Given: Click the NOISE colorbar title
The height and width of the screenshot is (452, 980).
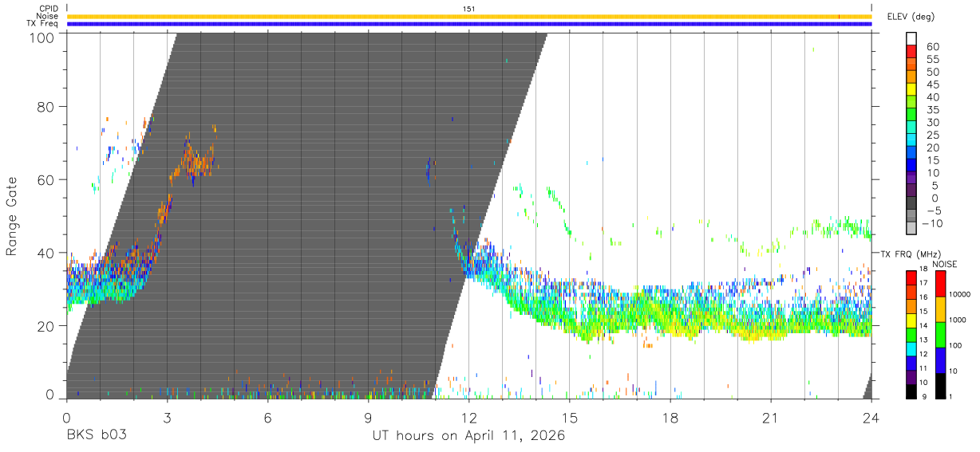Looking at the screenshot, I should click(x=944, y=264).
